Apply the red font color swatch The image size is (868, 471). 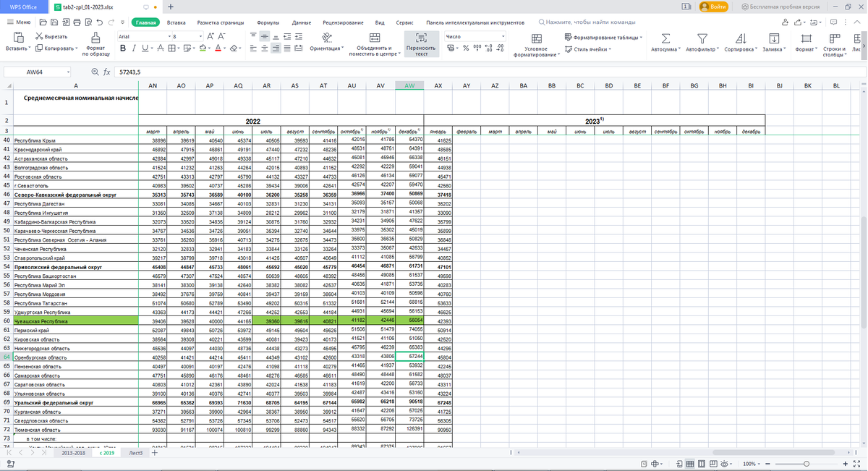(218, 48)
